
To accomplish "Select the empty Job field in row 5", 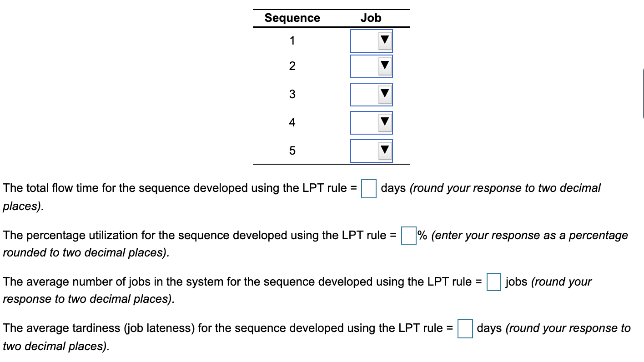I will [364, 151].
